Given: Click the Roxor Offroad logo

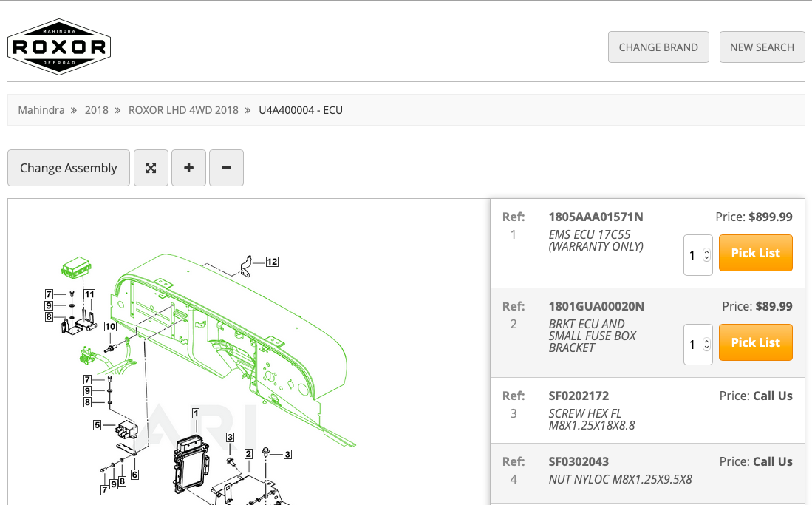Looking at the screenshot, I should pos(59,47).
